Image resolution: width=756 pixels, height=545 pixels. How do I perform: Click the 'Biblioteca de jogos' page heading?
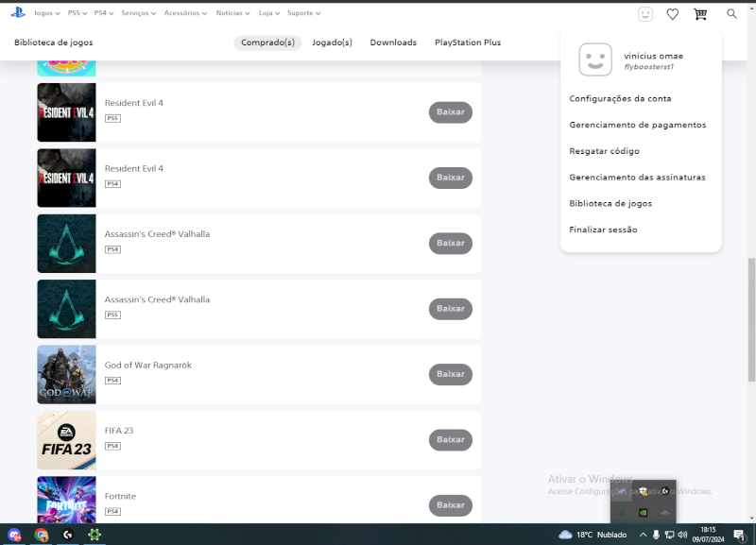[x=54, y=43]
